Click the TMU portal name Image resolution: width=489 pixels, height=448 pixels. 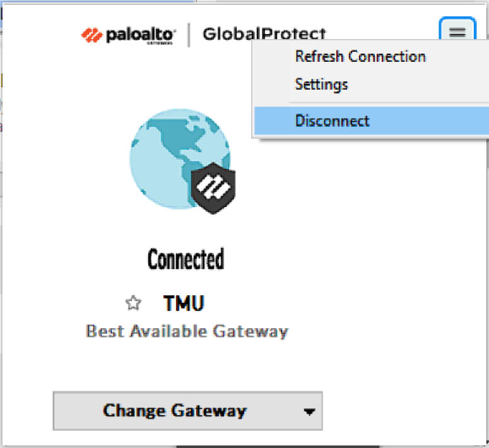pos(184,303)
